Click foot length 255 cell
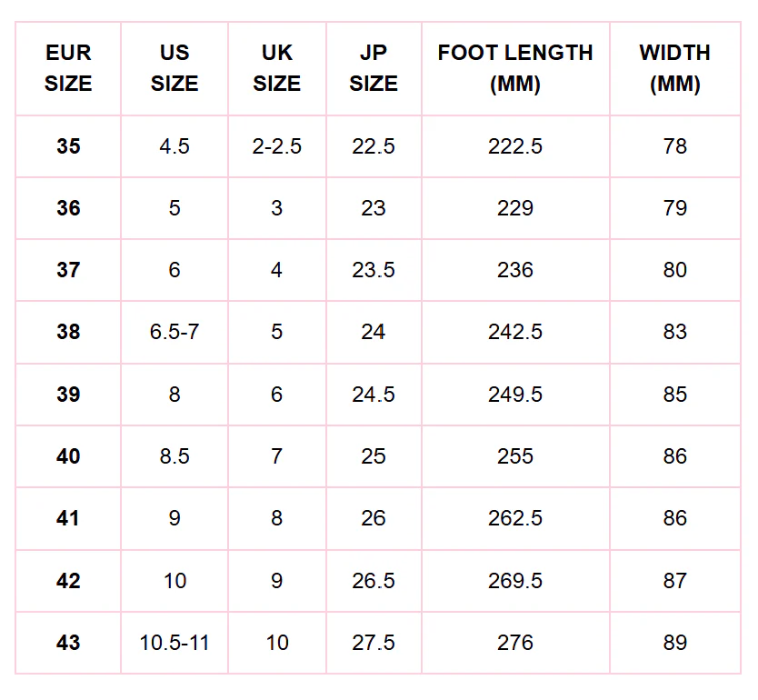The image size is (758, 700). coord(515,456)
